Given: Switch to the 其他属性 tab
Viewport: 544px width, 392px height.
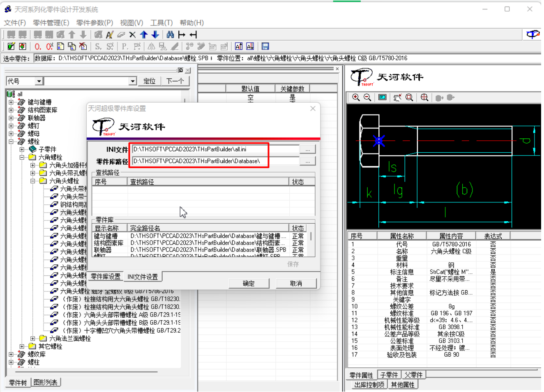Looking at the screenshot, I should point(403,385).
